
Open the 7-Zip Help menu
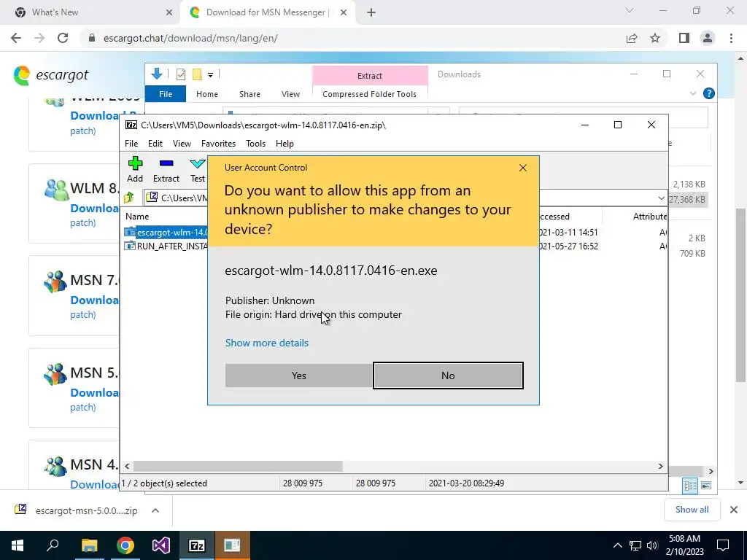tap(285, 144)
